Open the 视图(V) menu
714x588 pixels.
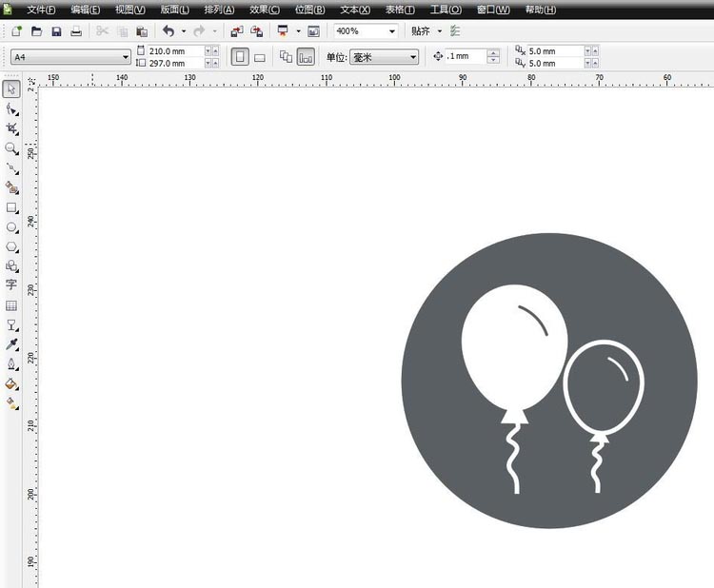tap(130, 10)
